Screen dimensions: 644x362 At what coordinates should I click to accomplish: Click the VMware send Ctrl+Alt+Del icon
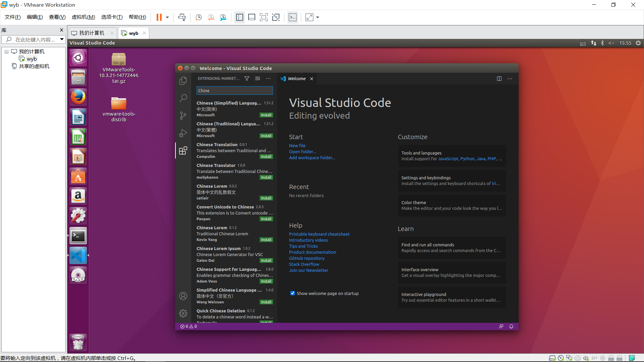(x=182, y=17)
